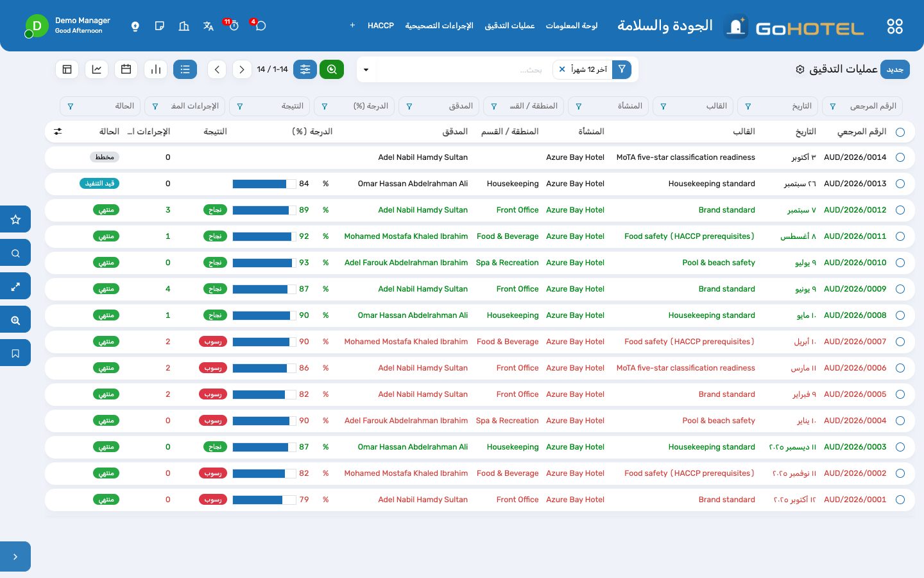924x578 pixels.
Task: Open the المنشأة column filter
Action: (579, 106)
